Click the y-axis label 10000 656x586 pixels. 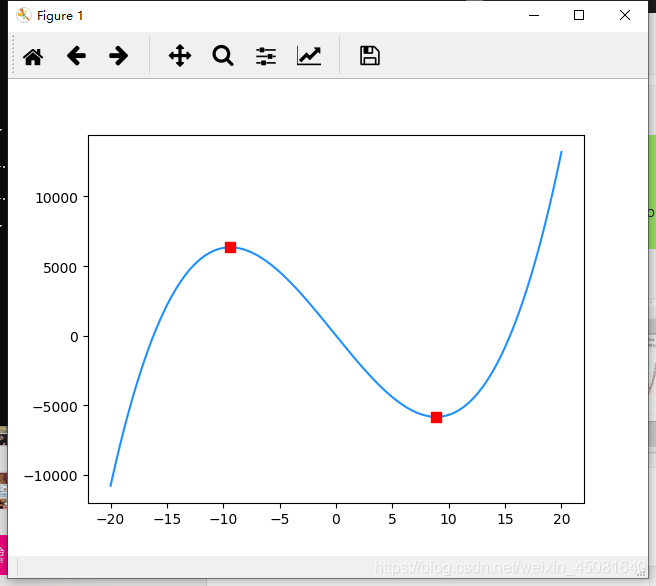pyautogui.click(x=56, y=198)
